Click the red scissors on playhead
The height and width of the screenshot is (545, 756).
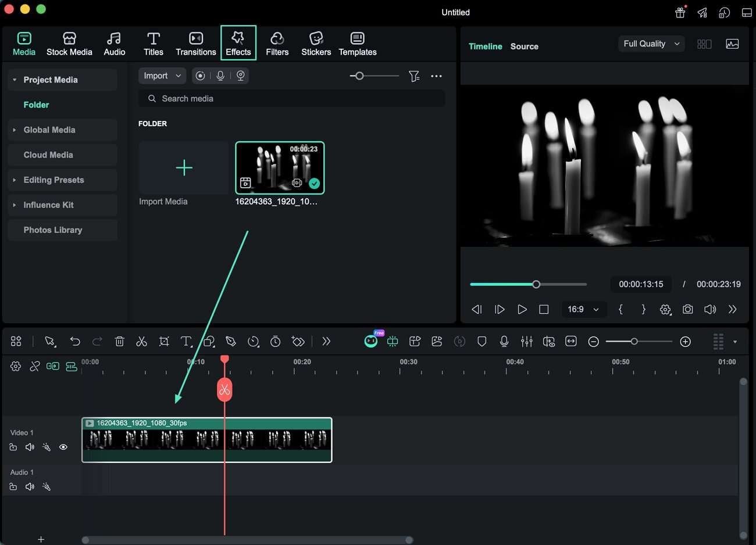point(224,390)
